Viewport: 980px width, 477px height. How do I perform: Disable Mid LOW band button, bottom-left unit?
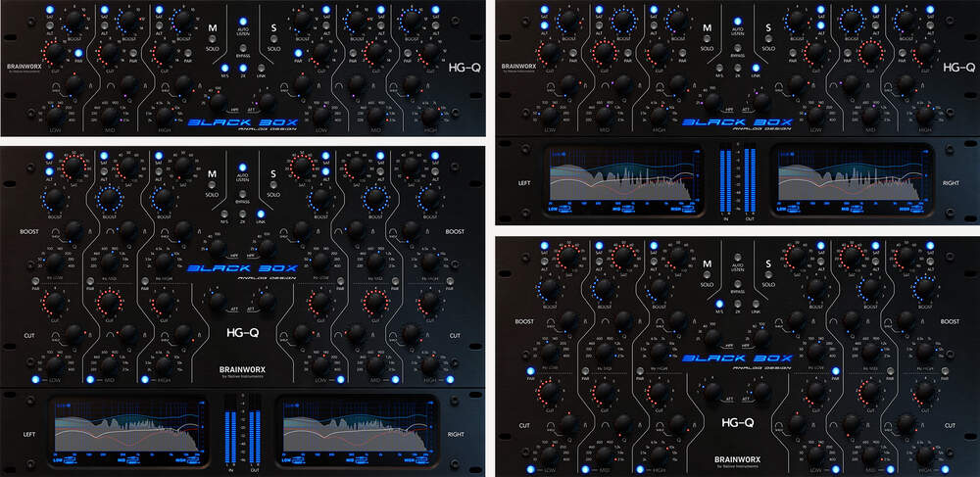pyautogui.click(x=35, y=380)
